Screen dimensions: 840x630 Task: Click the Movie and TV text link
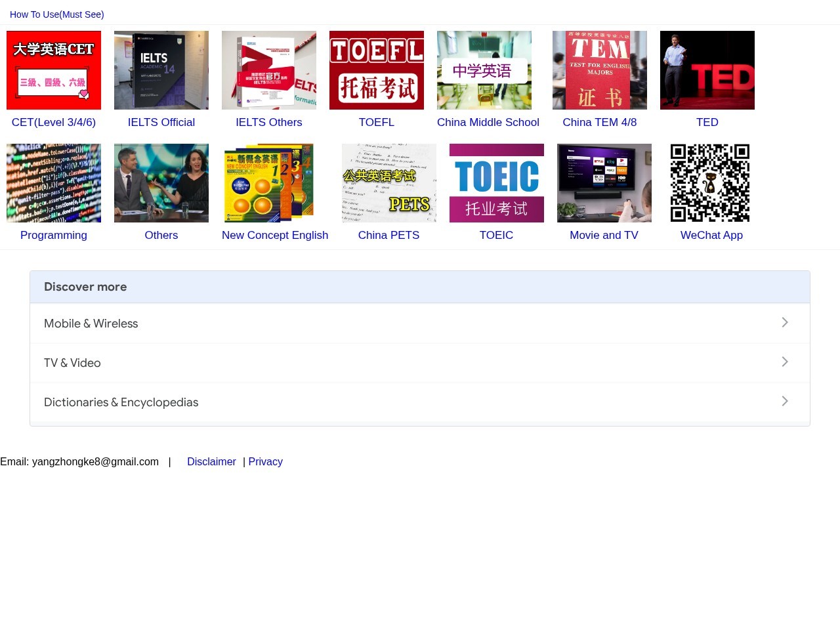click(604, 235)
